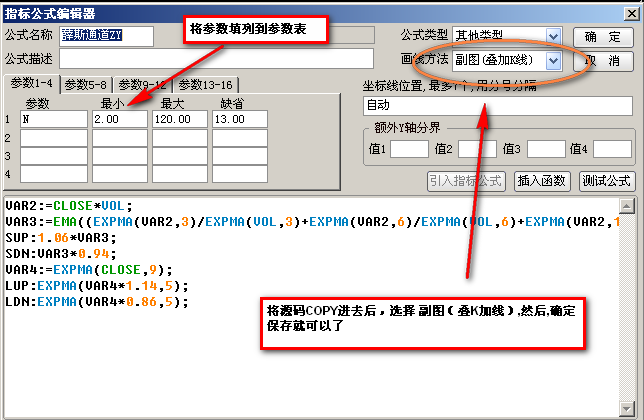Image resolution: width=644 pixels, height=420 pixels.
Task: Click the 值2 Y-axis field
Action: pyautogui.click(x=477, y=149)
